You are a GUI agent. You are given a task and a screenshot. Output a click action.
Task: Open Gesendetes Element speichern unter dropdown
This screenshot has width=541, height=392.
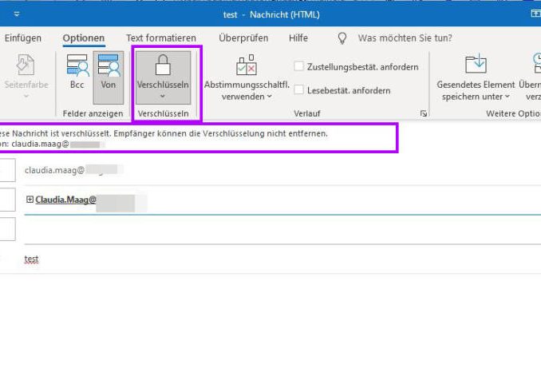[507, 97]
